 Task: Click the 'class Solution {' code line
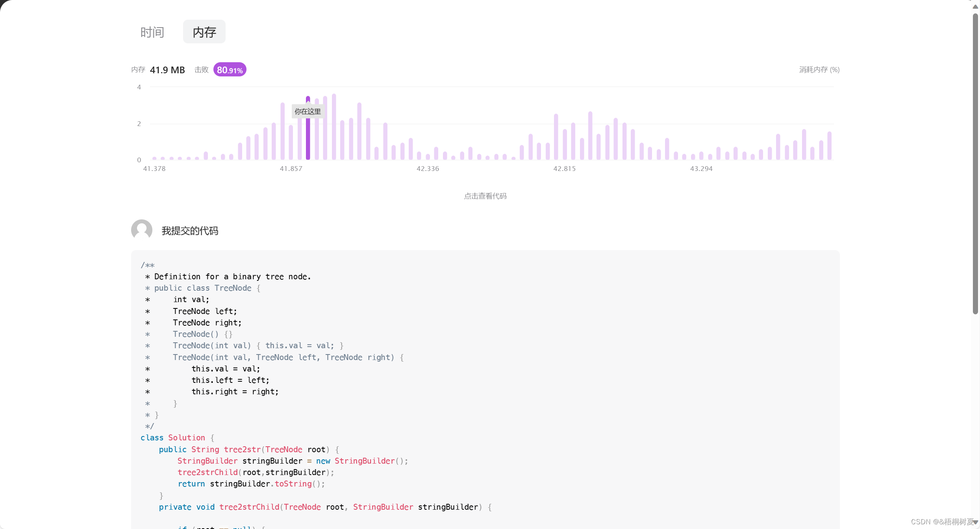click(x=178, y=438)
